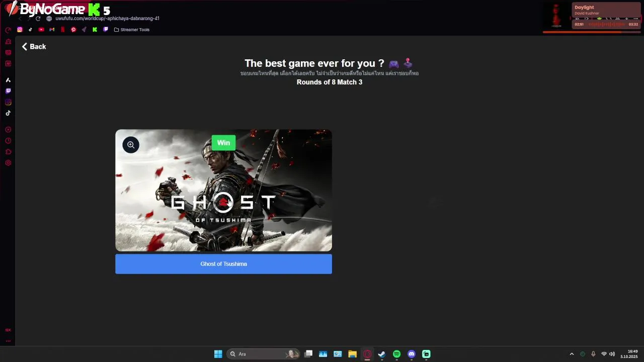Open TikTok in the browser sidebar
This screenshot has width=644, height=362.
pos(8,113)
